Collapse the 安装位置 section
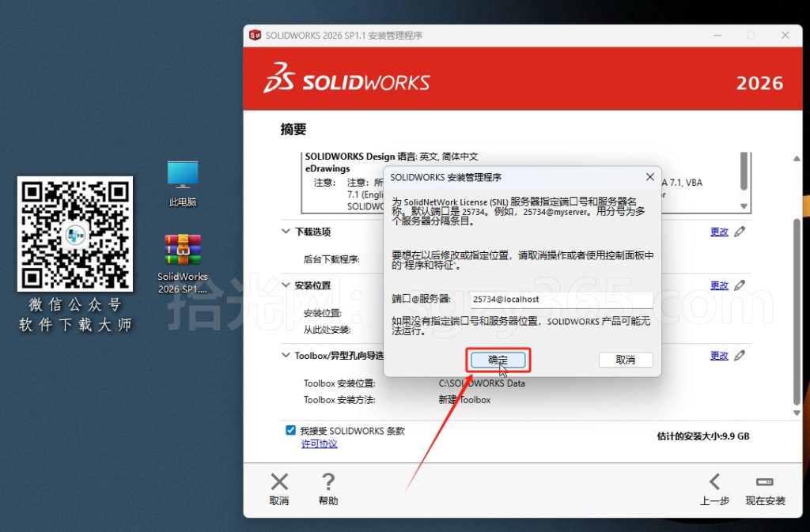810x532 pixels. tap(286, 285)
